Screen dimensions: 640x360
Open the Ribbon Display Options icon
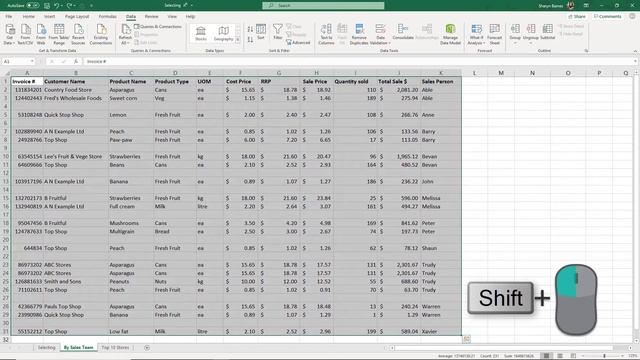pos(586,6)
